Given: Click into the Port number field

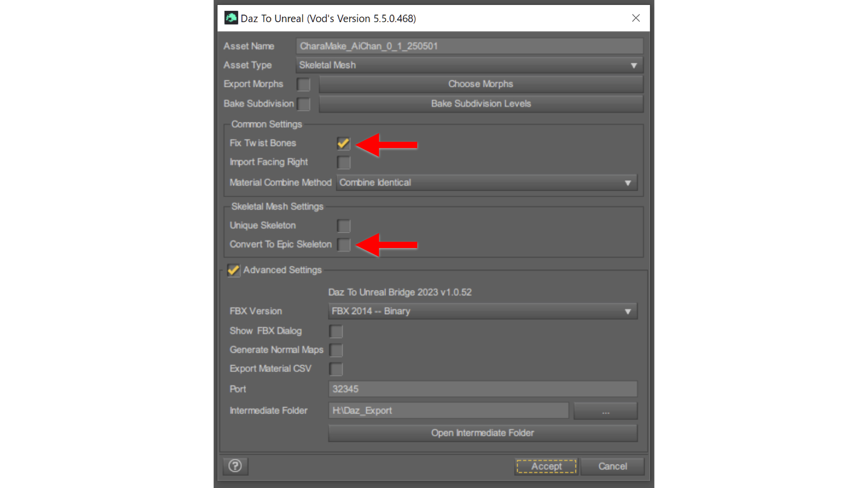Looking at the screenshot, I should pyautogui.click(x=482, y=389).
